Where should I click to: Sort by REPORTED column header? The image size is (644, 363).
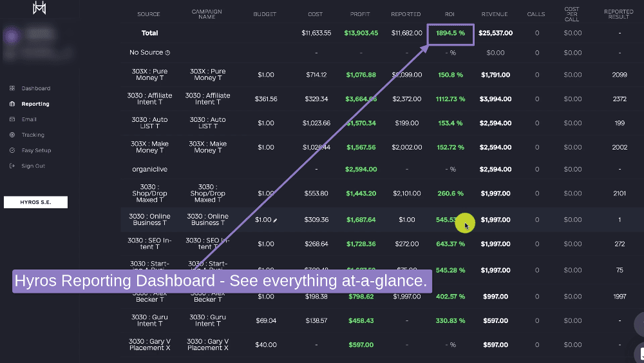pos(406,14)
